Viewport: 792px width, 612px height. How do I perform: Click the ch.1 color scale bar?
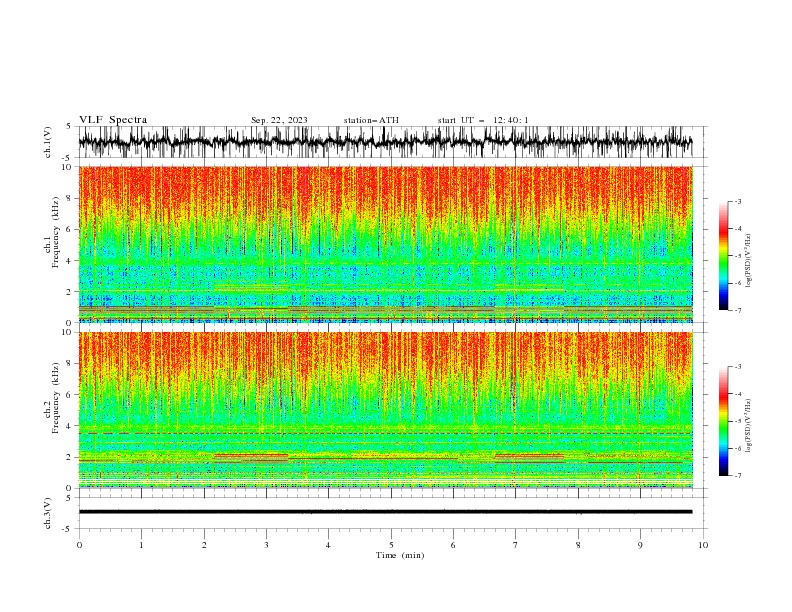pyautogui.click(x=724, y=256)
